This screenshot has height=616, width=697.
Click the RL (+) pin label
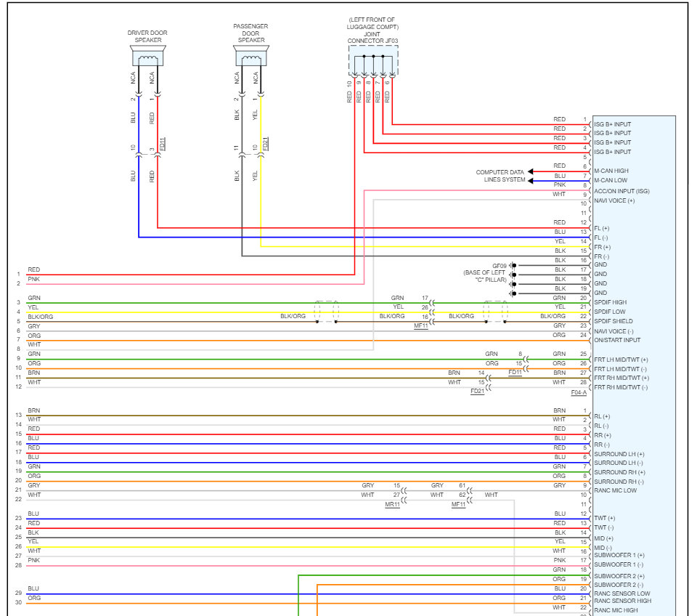tap(603, 417)
